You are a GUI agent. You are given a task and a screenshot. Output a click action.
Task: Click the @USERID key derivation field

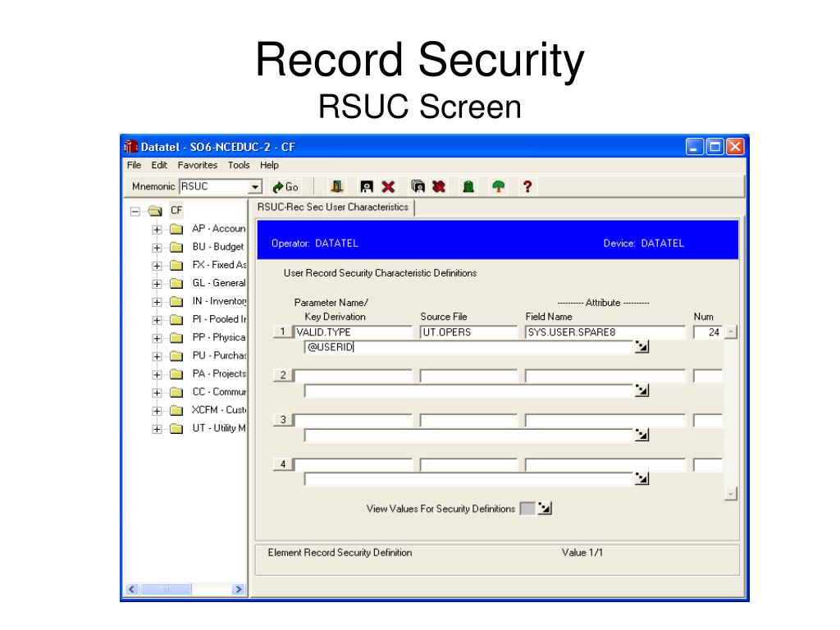468,347
